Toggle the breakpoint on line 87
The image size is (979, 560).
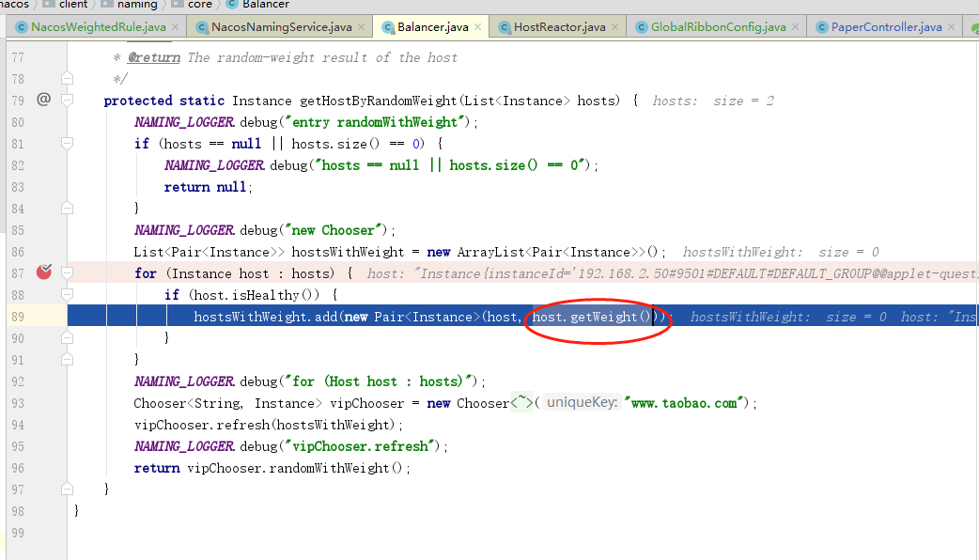[x=44, y=272]
